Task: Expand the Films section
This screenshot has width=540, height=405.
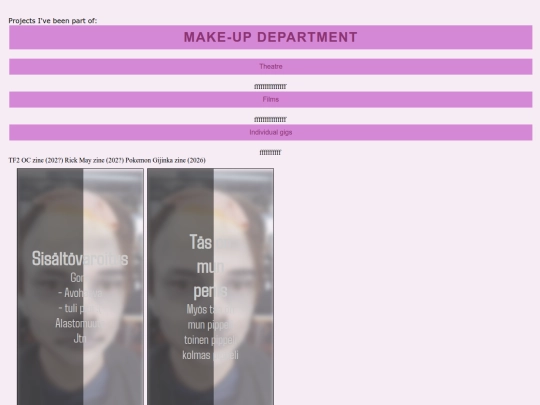Action: 271,100
